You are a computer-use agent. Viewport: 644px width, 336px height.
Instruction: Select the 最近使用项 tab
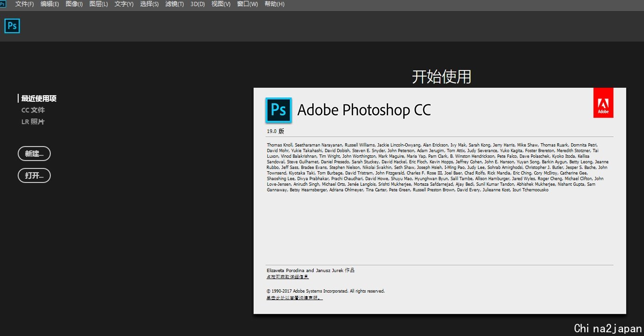pos(39,98)
